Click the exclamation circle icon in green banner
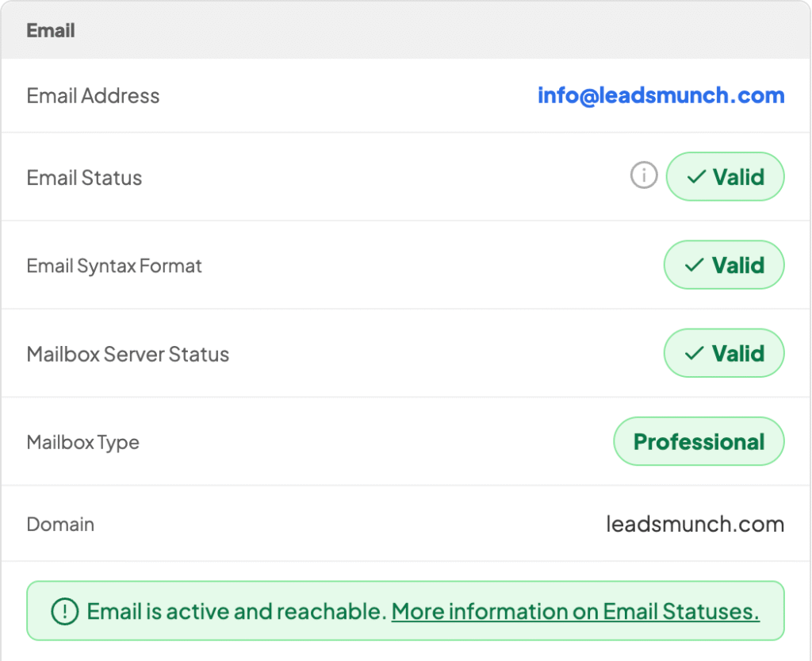Viewport: 812px width, 661px height. 64,611
